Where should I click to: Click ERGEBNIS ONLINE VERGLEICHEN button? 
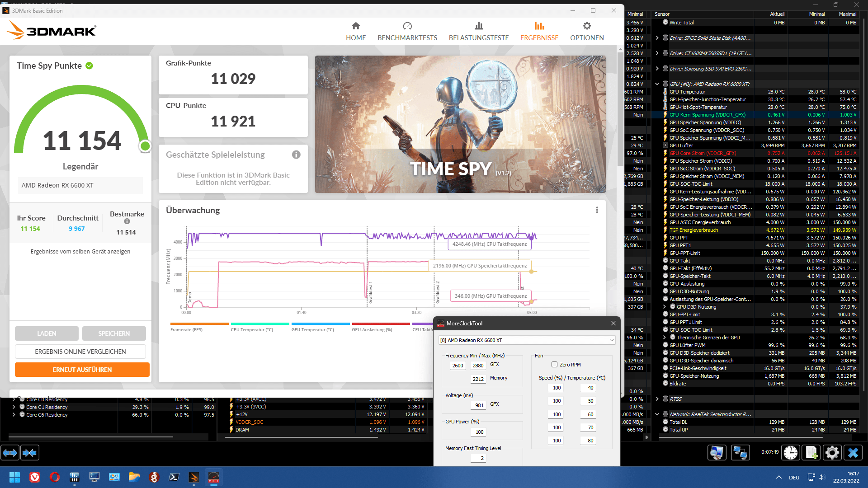(80, 352)
